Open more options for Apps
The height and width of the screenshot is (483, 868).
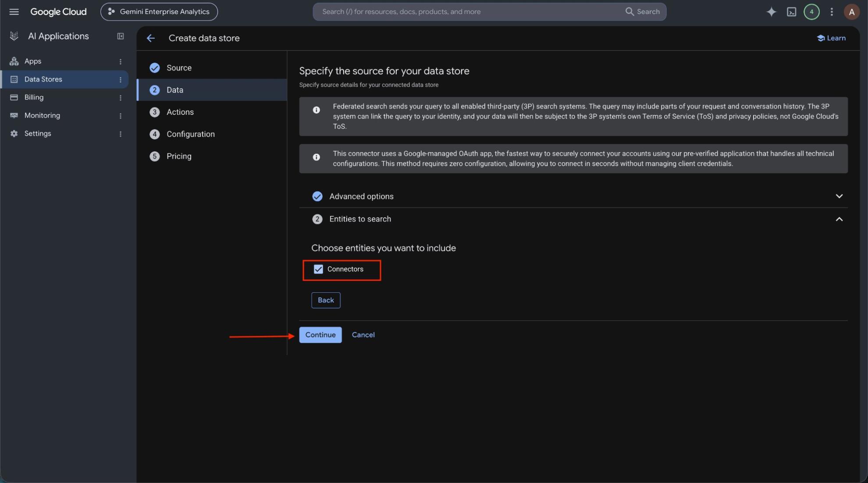121,62
